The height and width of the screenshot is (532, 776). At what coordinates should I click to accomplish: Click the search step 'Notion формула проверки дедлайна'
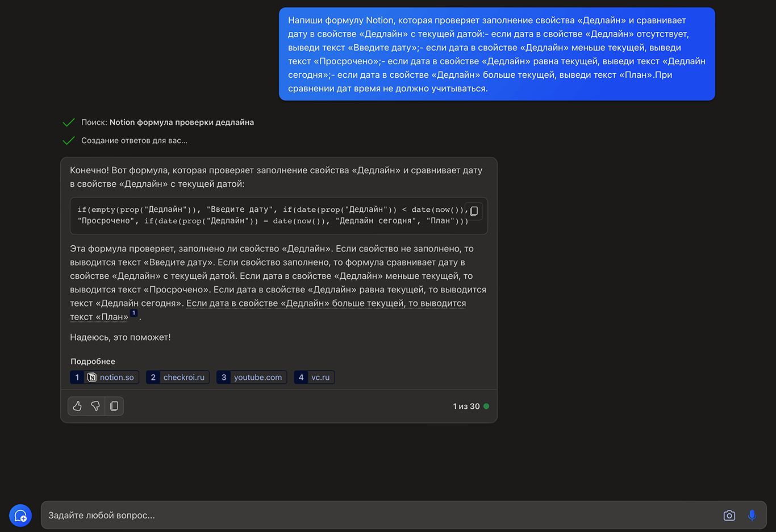(x=182, y=122)
